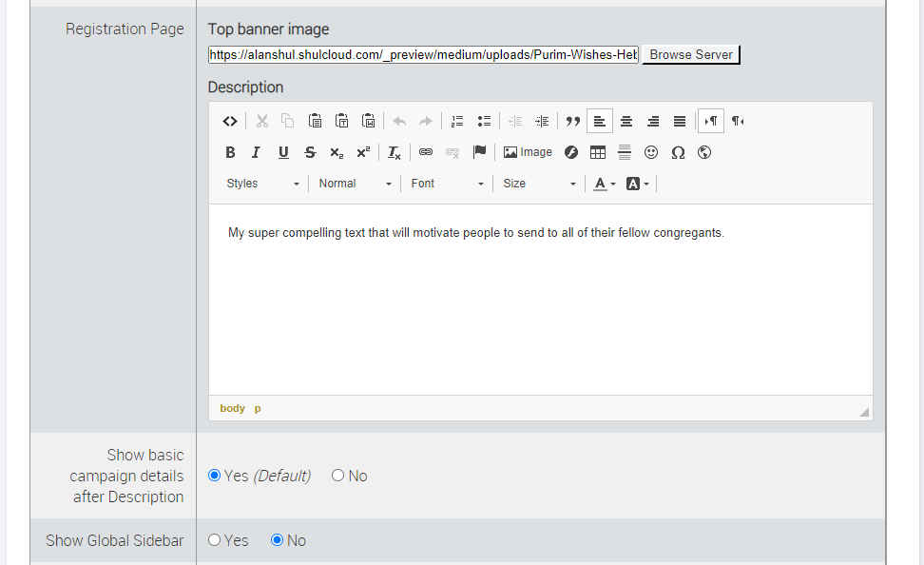This screenshot has height=565, width=924.
Task: Insert special character with omega icon
Action: click(678, 152)
